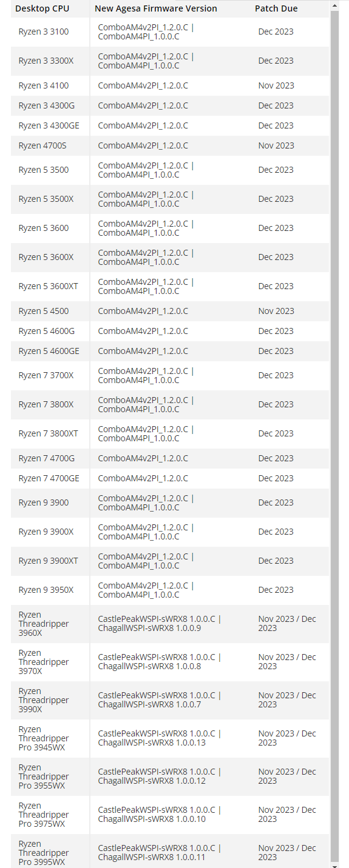Click the Ryzen Threadripper 3960X cell
The image size is (349, 868).
(50, 624)
